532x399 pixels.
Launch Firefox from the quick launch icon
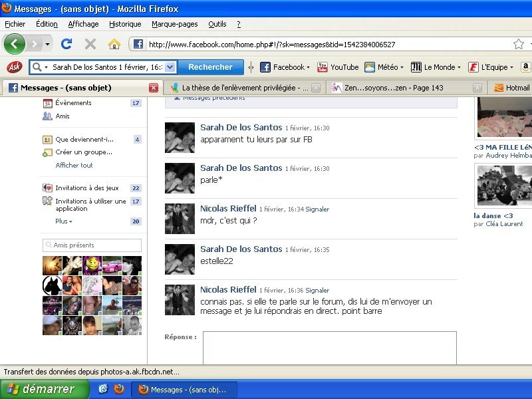click(x=119, y=389)
